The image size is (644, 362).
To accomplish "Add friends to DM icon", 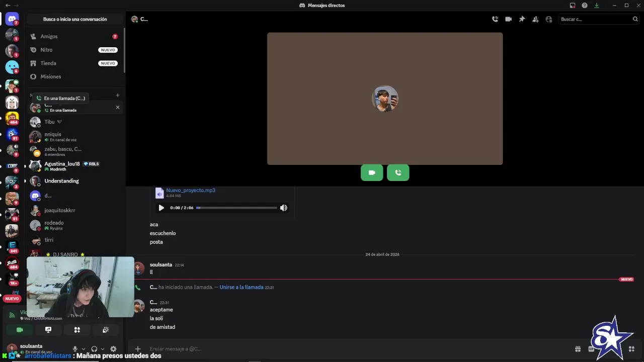I will tap(535, 19).
